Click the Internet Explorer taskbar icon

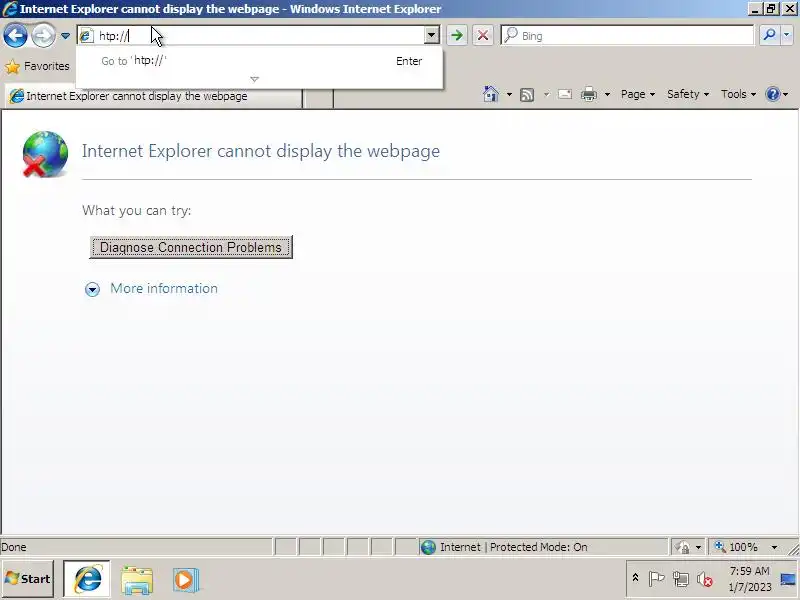pyautogui.click(x=87, y=579)
